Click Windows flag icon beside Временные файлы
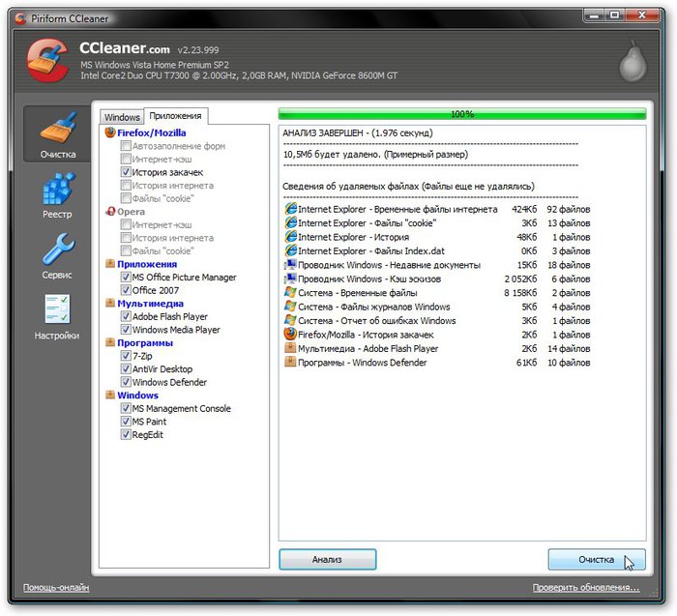The height and width of the screenshot is (616, 677). tap(290, 292)
